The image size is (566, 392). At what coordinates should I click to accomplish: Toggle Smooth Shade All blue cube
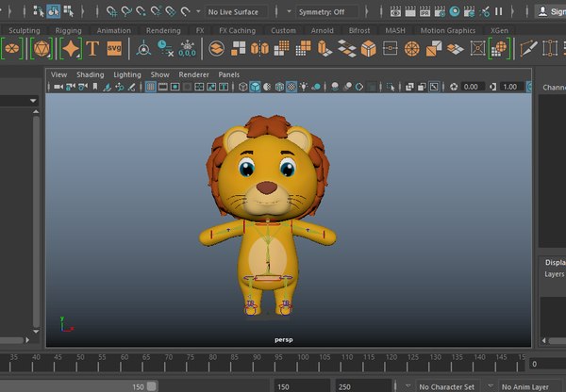255,87
